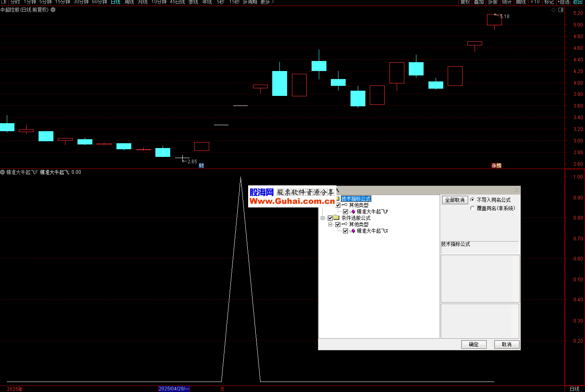Click the 返回 button

point(577,2)
